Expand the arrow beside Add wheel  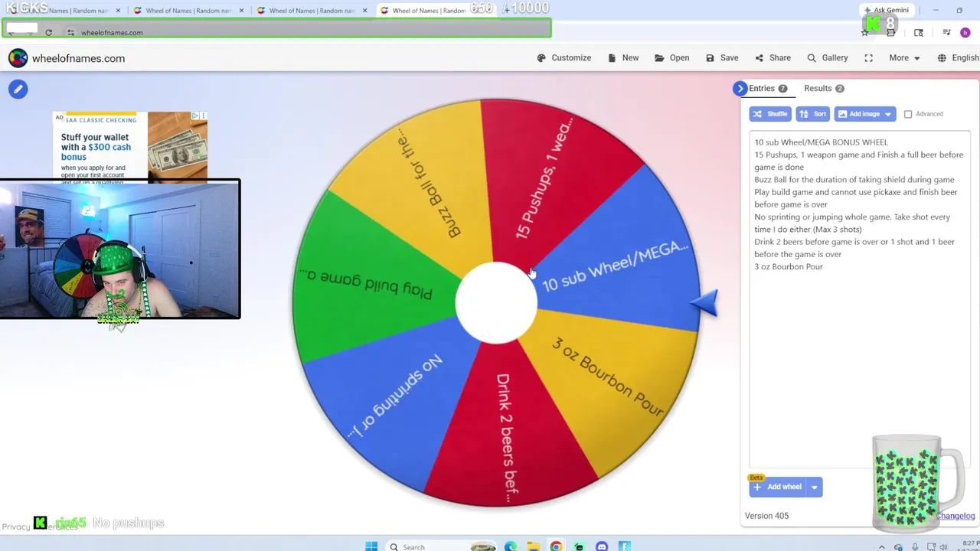pos(815,487)
